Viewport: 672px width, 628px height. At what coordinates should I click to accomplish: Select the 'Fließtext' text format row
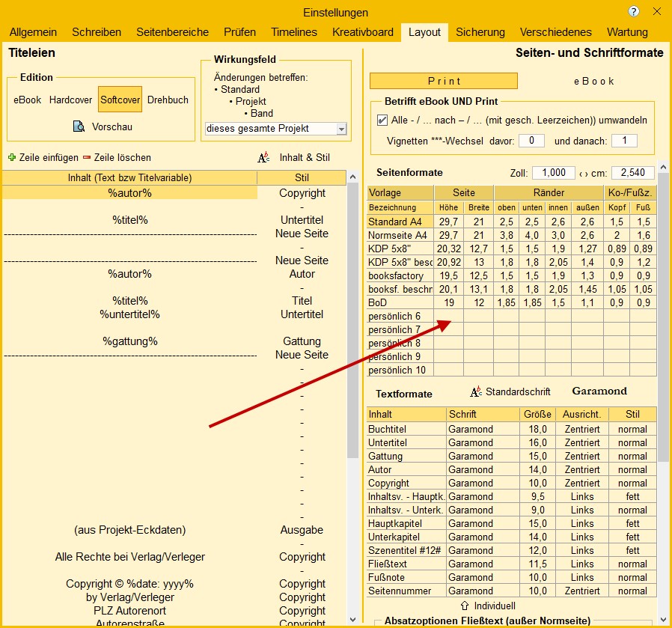click(512, 564)
